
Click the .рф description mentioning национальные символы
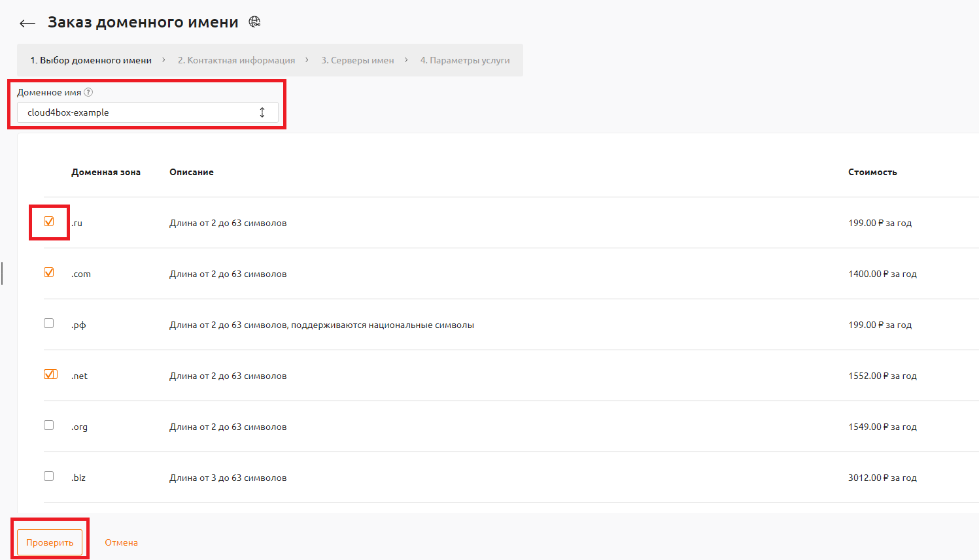(x=322, y=325)
